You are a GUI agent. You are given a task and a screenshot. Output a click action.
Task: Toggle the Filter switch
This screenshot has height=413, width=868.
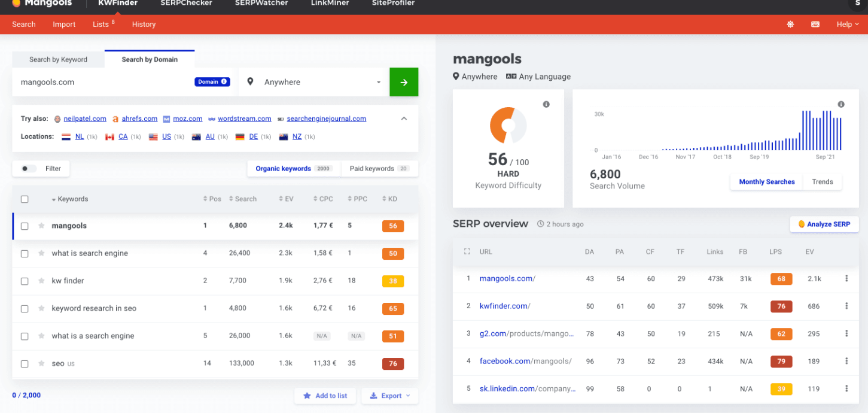(x=29, y=169)
